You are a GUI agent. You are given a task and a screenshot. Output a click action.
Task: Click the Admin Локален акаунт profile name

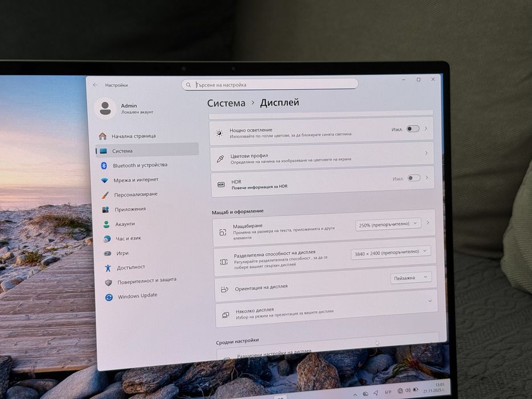137,108
